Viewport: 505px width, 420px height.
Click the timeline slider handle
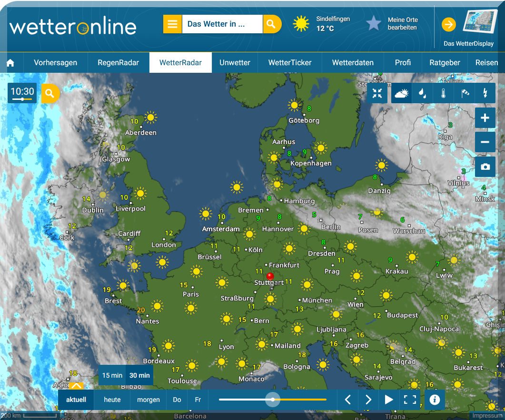[273, 400]
